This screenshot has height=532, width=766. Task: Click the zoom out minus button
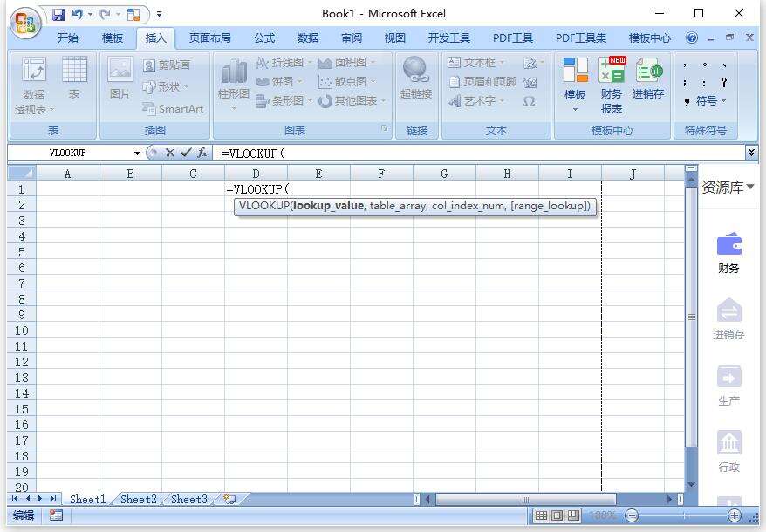[632, 515]
